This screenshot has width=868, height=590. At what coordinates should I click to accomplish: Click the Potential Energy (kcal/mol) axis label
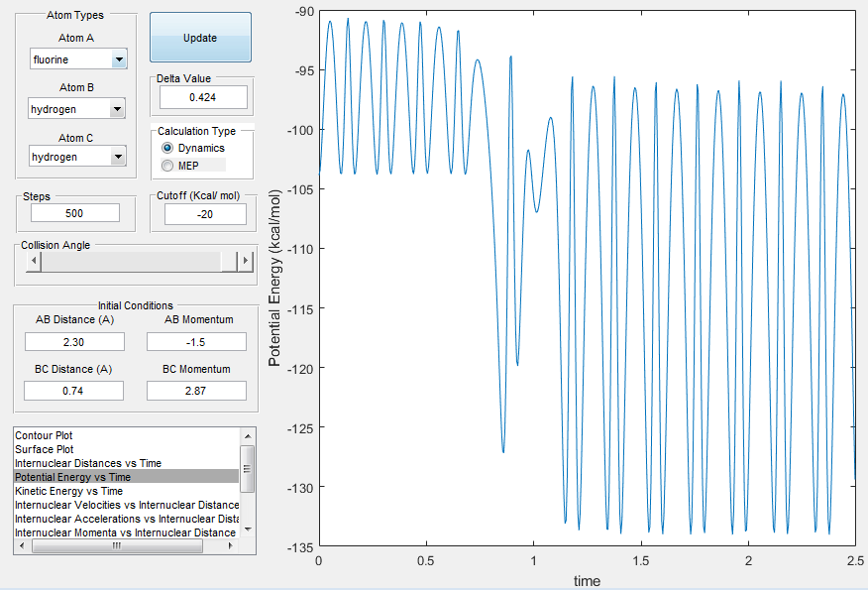[x=274, y=279]
